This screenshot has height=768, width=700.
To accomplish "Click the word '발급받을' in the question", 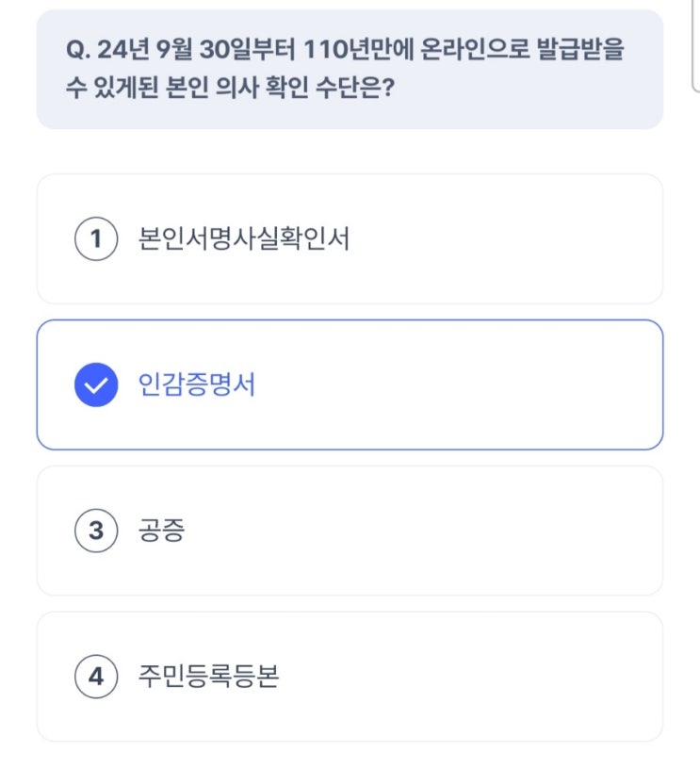I will tap(572, 50).
